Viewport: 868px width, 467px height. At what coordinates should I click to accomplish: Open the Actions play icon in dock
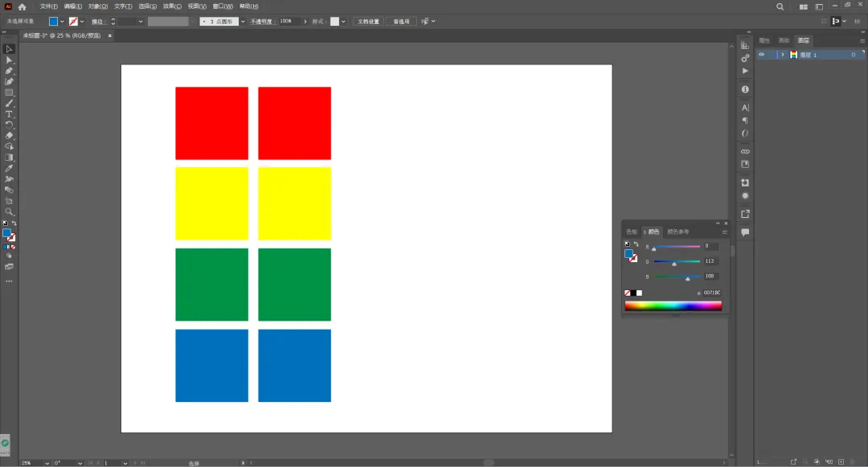tap(745, 71)
